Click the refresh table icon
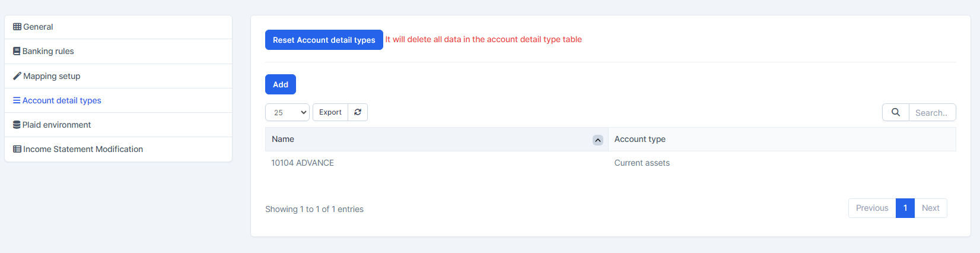 [358, 112]
